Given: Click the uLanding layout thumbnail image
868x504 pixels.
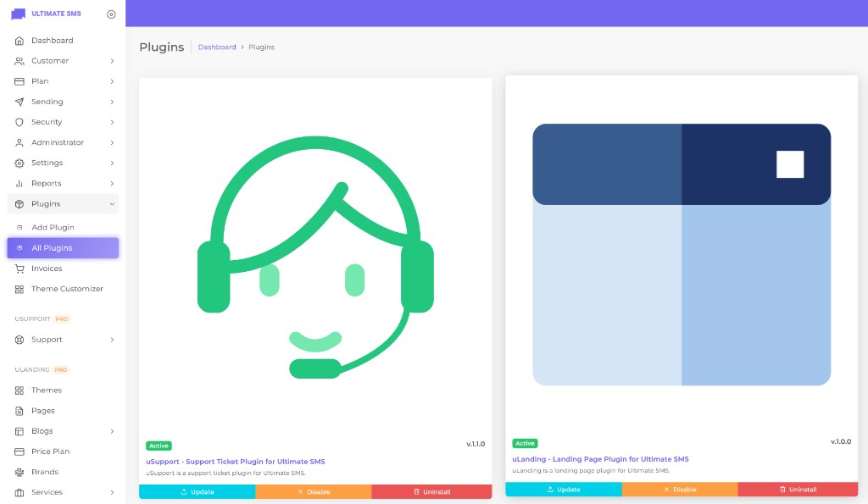Looking at the screenshot, I should 682,254.
